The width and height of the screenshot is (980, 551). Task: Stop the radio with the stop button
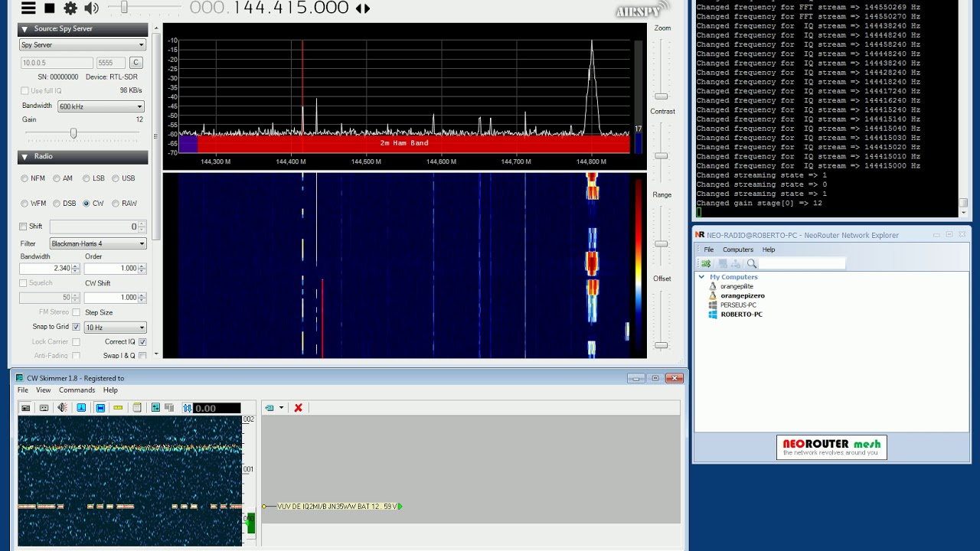[x=50, y=8]
